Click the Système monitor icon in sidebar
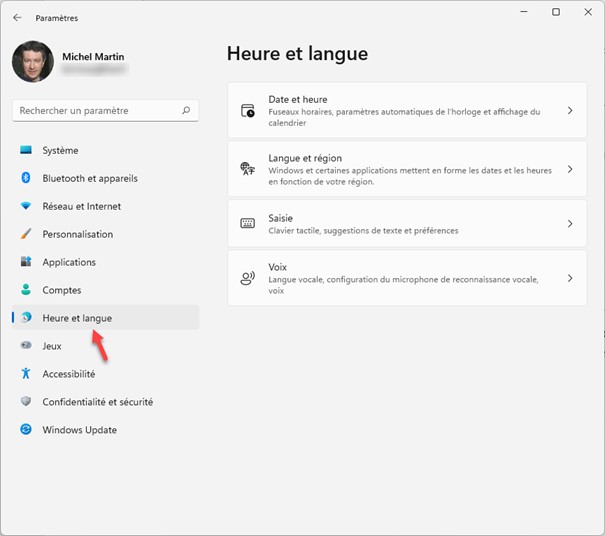This screenshot has height=536, width=605. click(27, 151)
